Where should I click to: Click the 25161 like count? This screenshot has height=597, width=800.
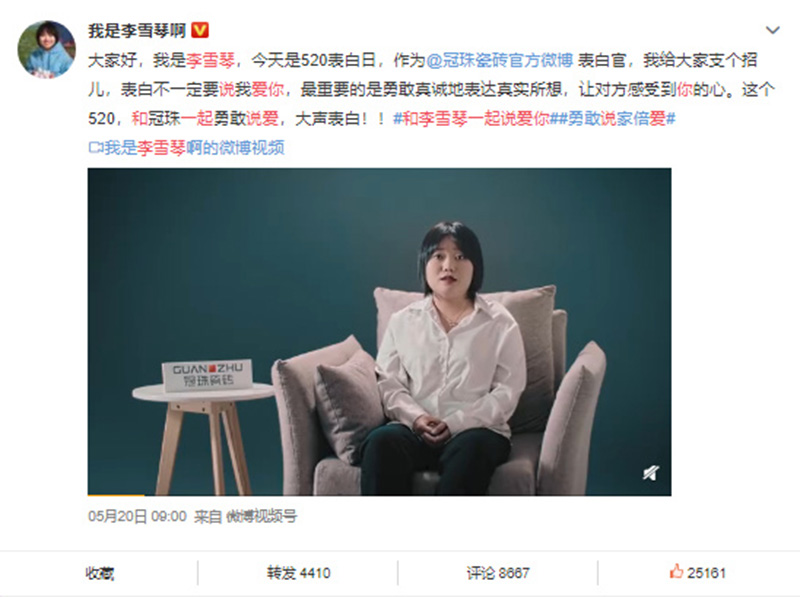point(706,573)
